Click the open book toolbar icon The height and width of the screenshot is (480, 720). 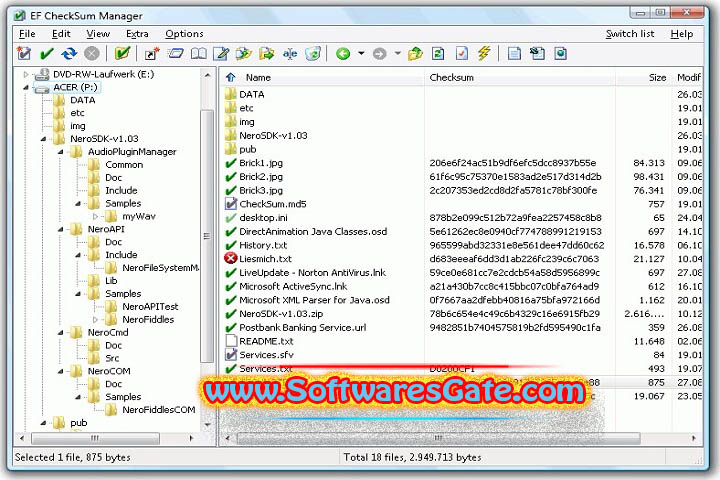198,54
